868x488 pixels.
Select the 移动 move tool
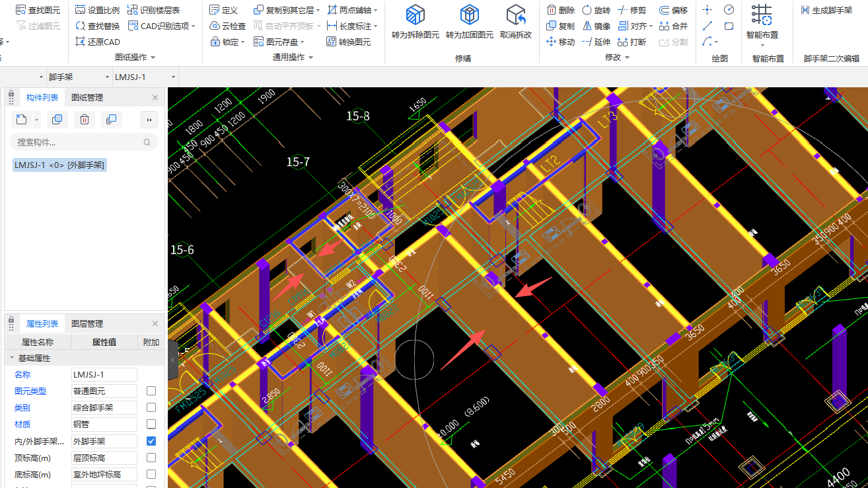click(561, 42)
